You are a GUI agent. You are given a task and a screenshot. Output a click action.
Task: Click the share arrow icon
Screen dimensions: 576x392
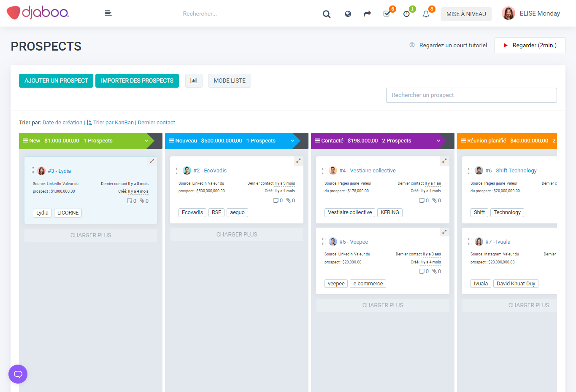(368, 14)
